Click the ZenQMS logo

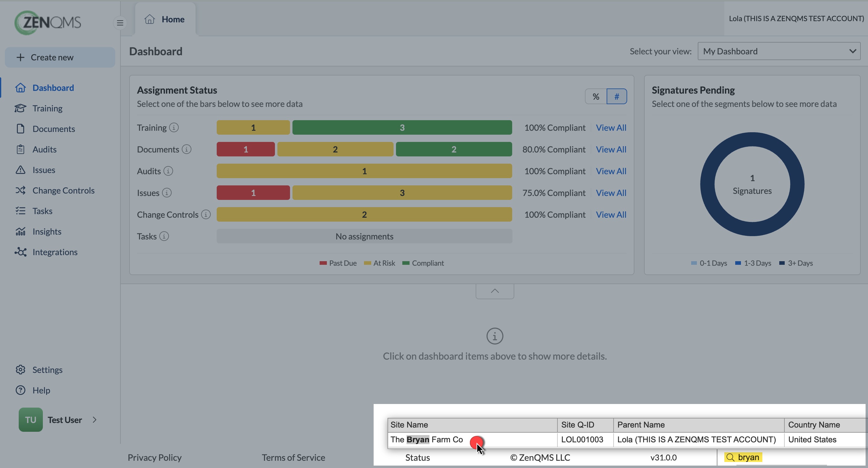48,23
